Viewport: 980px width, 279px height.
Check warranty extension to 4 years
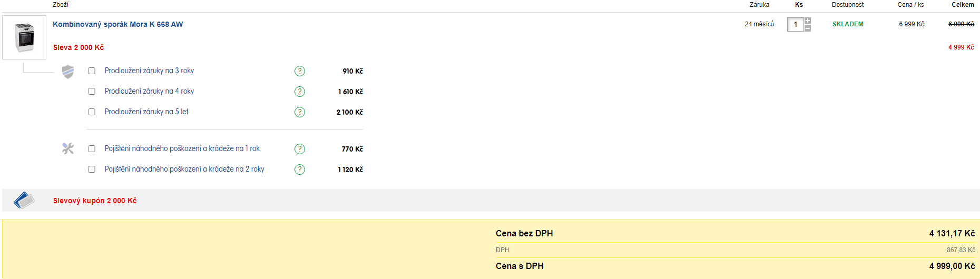point(92,92)
